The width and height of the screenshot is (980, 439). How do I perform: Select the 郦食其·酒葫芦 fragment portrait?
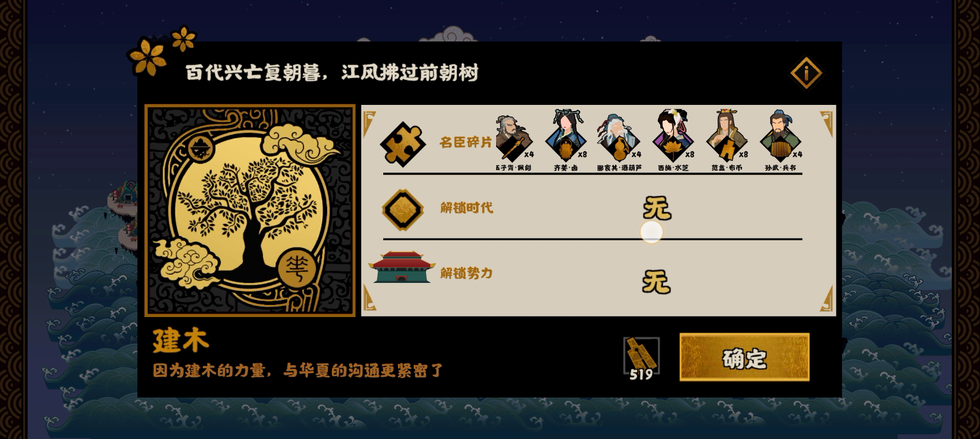(x=619, y=139)
